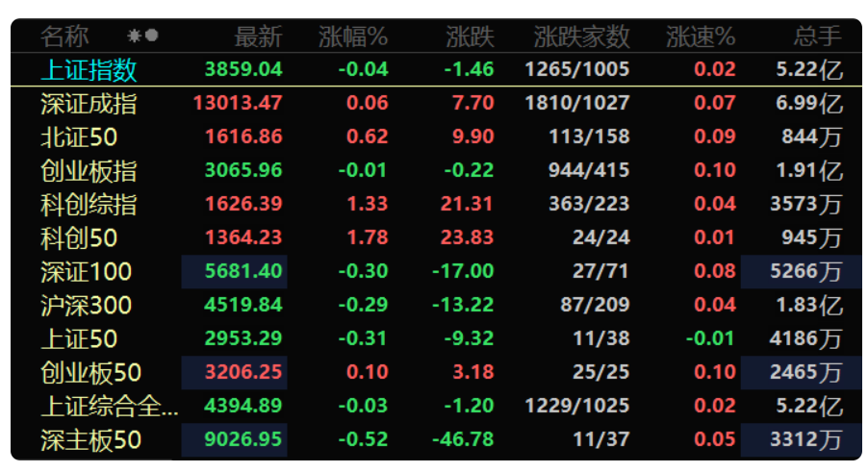Select the 创业板50 row name
Viewport: 868px width, 472px height.
[90, 373]
